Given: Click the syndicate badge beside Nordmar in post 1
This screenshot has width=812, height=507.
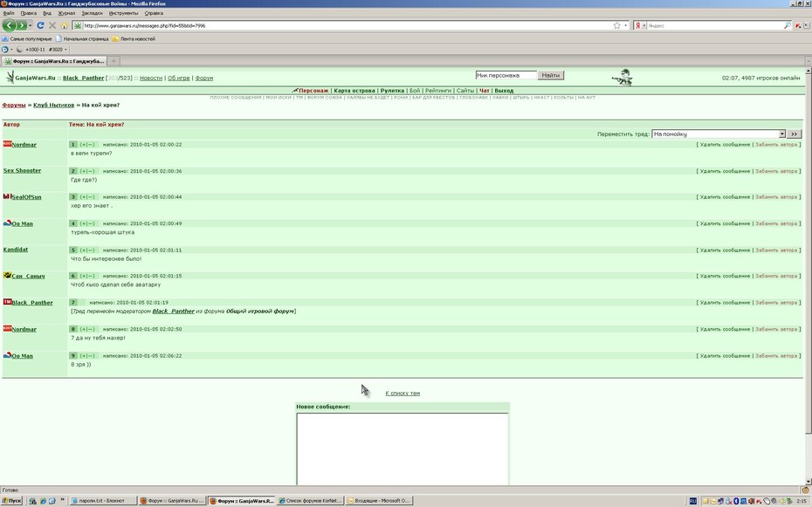Looking at the screenshot, I should 7,144.
